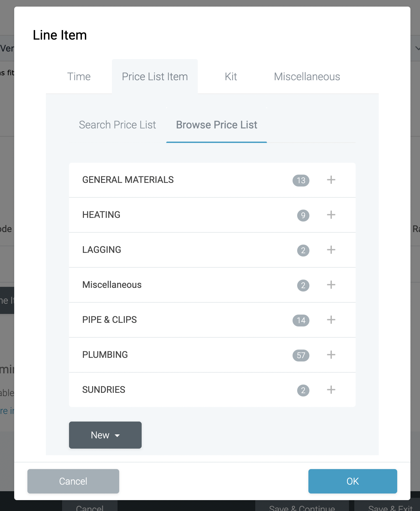Click the PLUMBING item count badge 57
Image resolution: width=420 pixels, height=511 pixels.
coord(301,356)
